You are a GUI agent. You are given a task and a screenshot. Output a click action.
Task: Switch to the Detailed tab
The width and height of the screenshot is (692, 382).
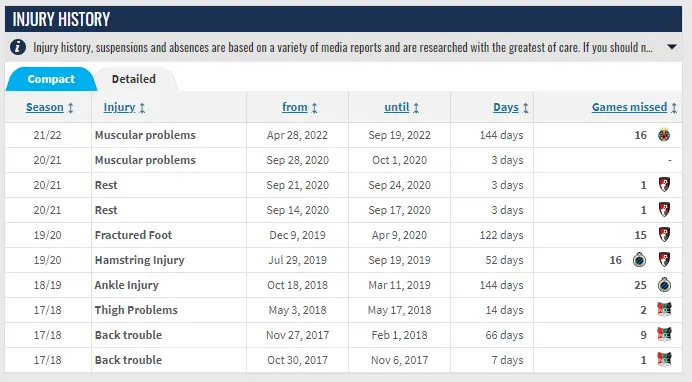tap(134, 79)
